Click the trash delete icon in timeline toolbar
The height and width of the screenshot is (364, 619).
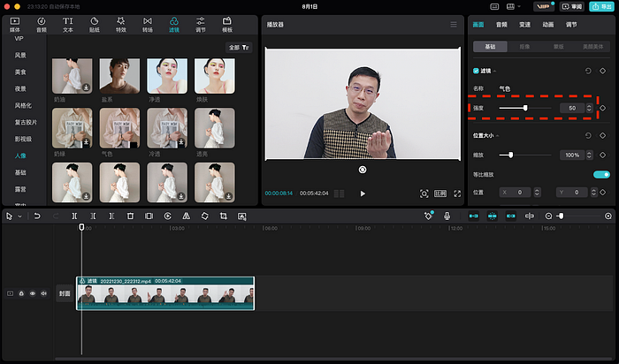click(130, 216)
